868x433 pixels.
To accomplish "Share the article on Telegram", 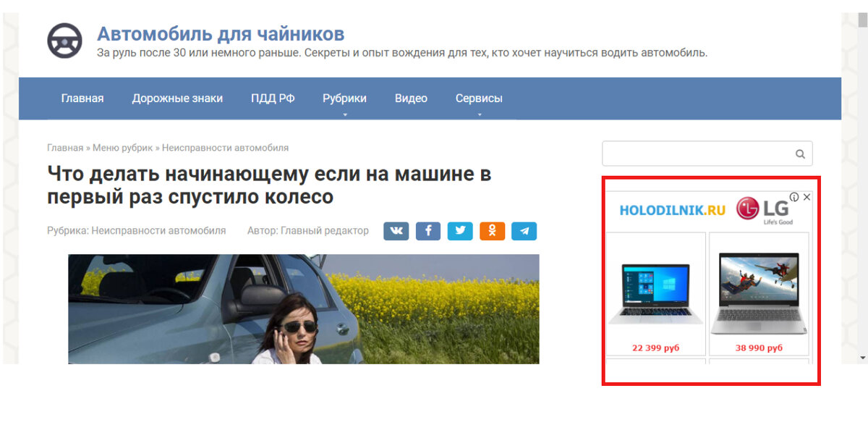I will [x=524, y=231].
